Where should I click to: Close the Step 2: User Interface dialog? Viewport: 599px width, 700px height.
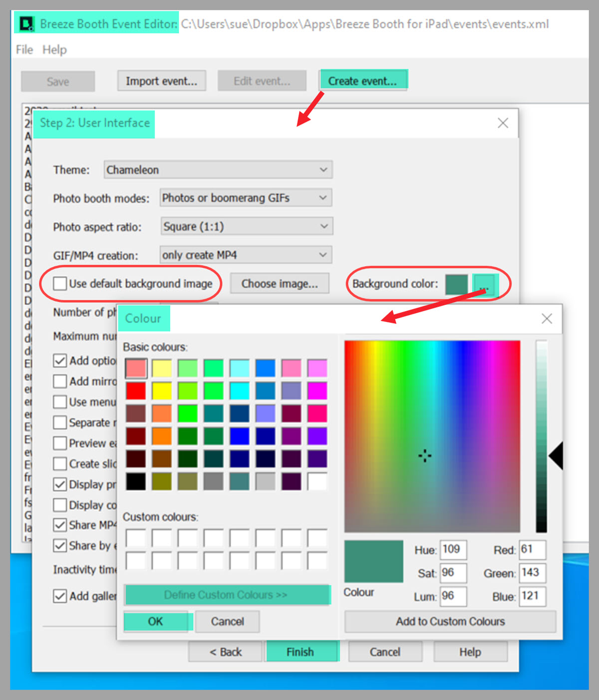503,123
